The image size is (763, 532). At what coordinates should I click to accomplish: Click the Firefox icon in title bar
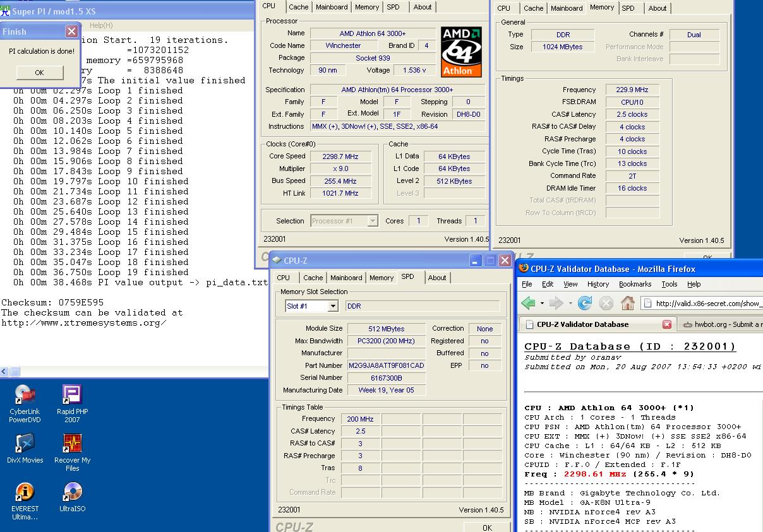[x=523, y=268]
